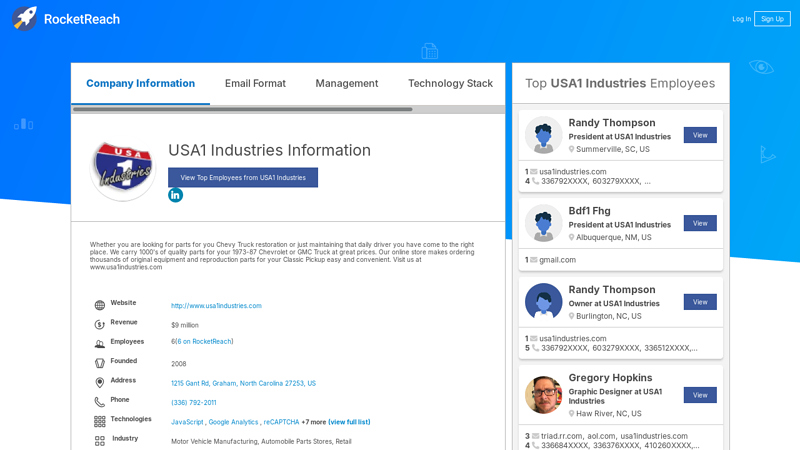Click the horizontal tab scrollbar
This screenshot has height=450, width=800.
point(242,109)
